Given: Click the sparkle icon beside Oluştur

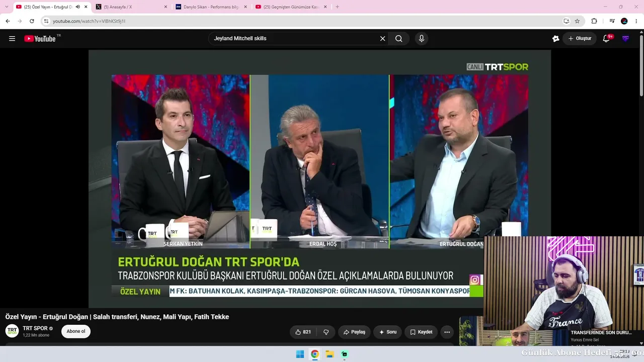Looking at the screenshot, I should tap(555, 39).
